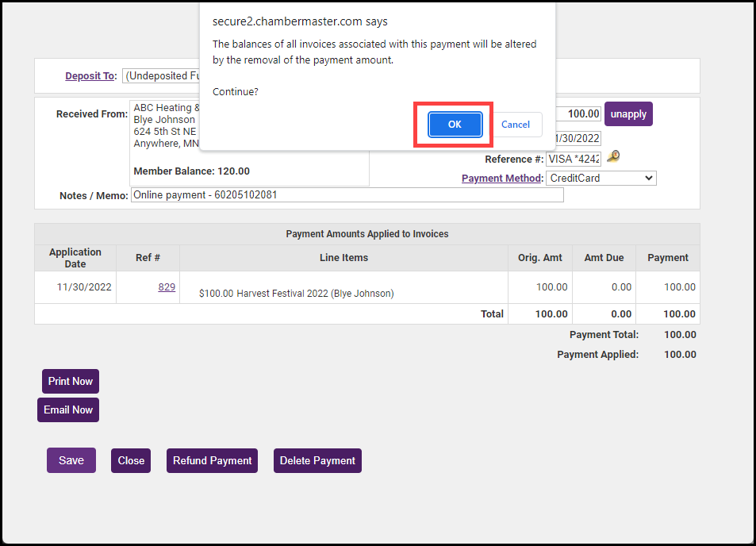This screenshot has width=756, height=546.
Task: Open the Payment Method dropdown
Action: [x=601, y=179]
